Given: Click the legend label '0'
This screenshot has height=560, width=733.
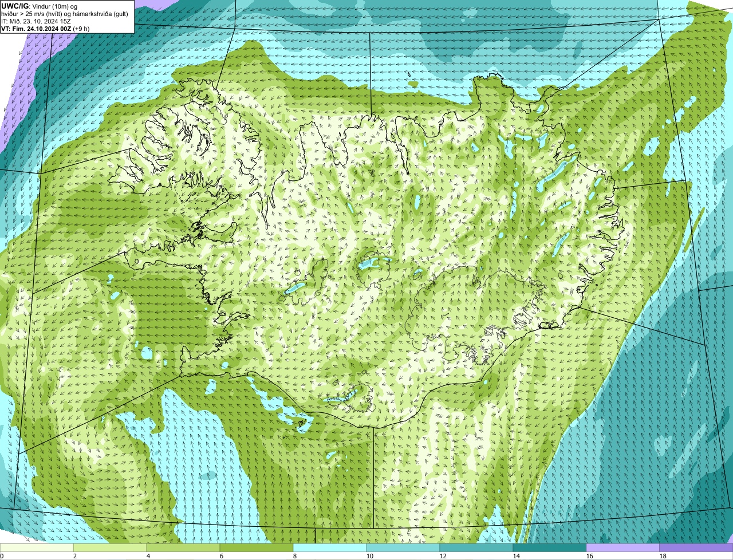Looking at the screenshot, I should point(2,556).
